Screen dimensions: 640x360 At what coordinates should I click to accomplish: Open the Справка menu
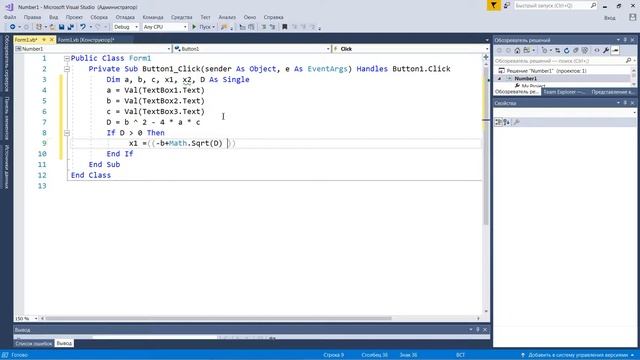coord(273,17)
